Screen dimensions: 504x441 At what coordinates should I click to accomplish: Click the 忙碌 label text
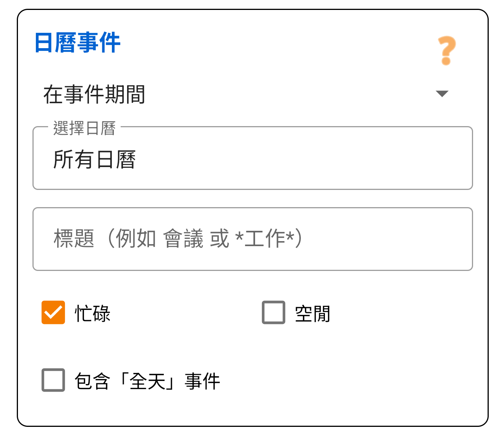click(x=92, y=313)
